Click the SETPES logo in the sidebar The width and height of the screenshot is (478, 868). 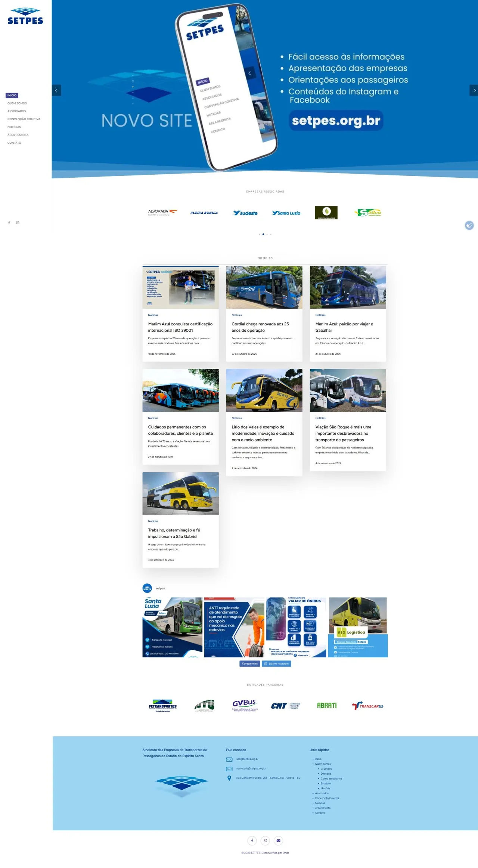pyautogui.click(x=25, y=16)
